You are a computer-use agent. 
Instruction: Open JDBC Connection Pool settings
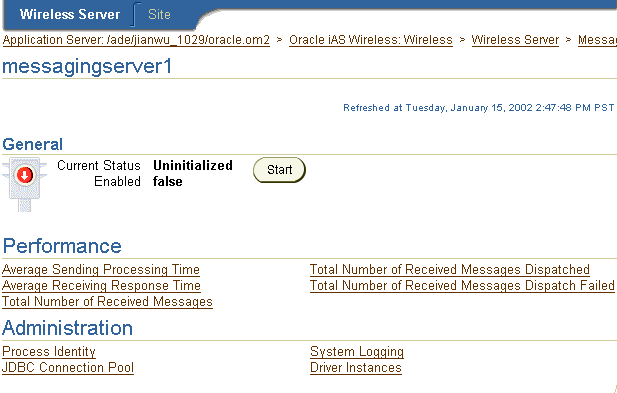[68, 368]
